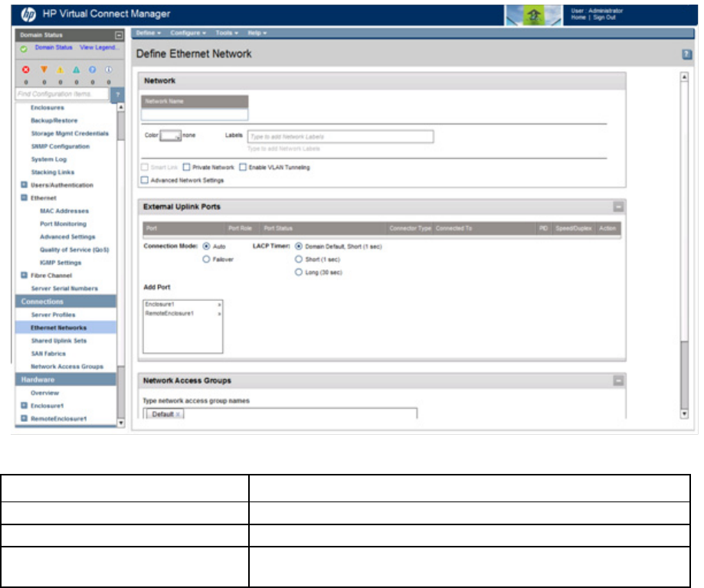The height and width of the screenshot is (588, 704).
Task: Open the Define menu
Action: coord(148,34)
